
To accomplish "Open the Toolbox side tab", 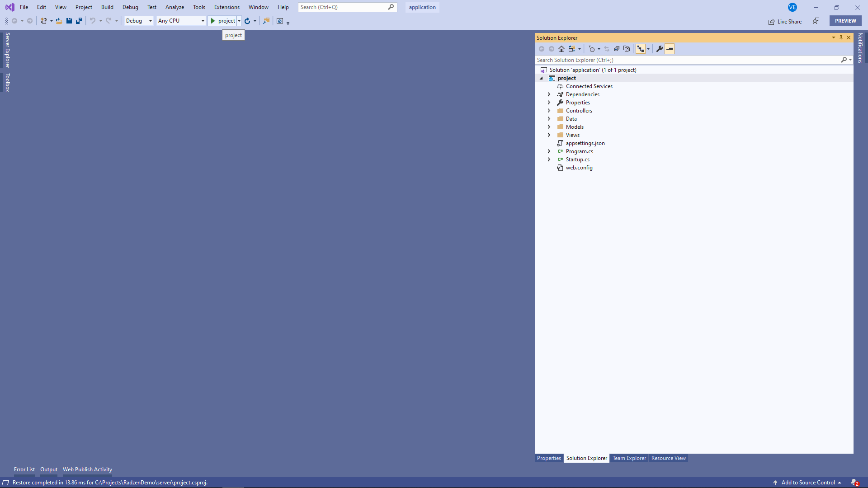I will click(x=7, y=82).
